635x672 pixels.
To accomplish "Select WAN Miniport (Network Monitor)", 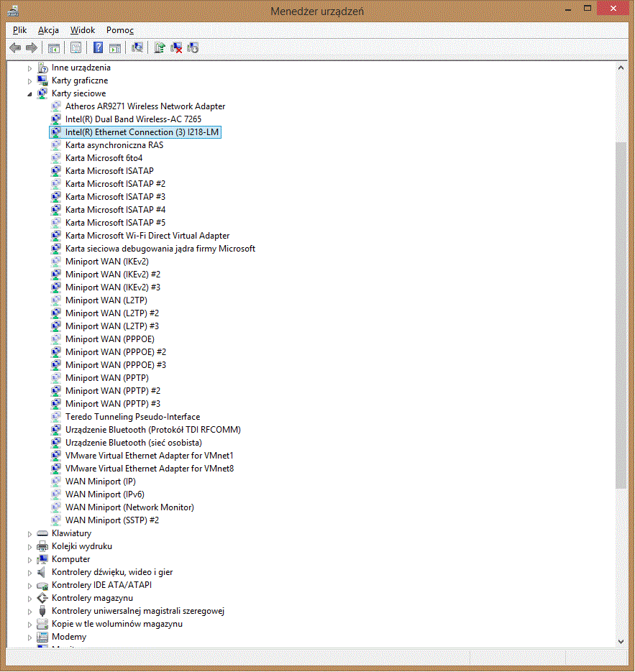I will [x=129, y=507].
